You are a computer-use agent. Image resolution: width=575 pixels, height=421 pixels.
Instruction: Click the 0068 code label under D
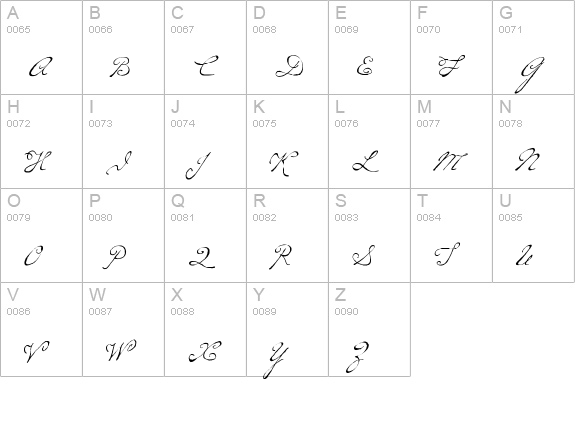pos(264,29)
